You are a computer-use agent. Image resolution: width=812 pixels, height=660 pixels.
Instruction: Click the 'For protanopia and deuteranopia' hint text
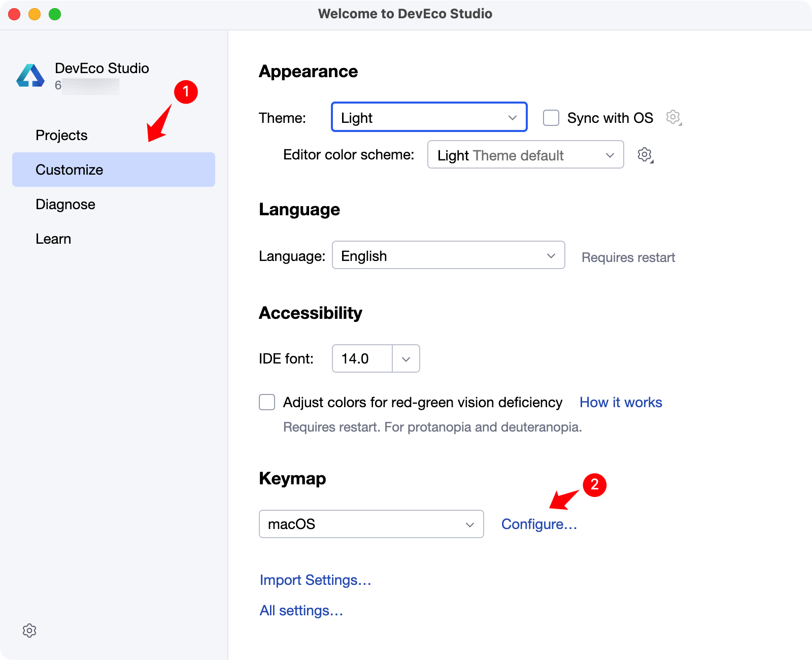coord(483,427)
